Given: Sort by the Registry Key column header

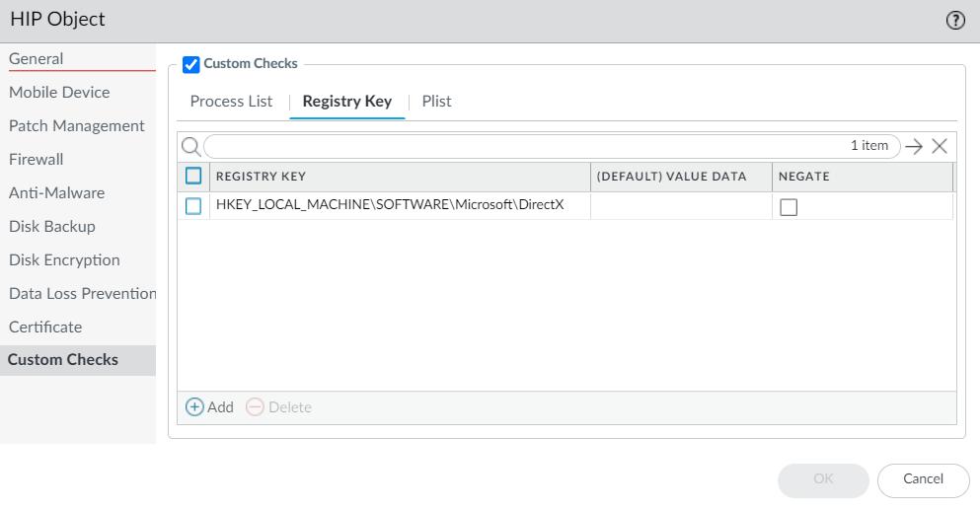Looking at the screenshot, I should [x=261, y=177].
